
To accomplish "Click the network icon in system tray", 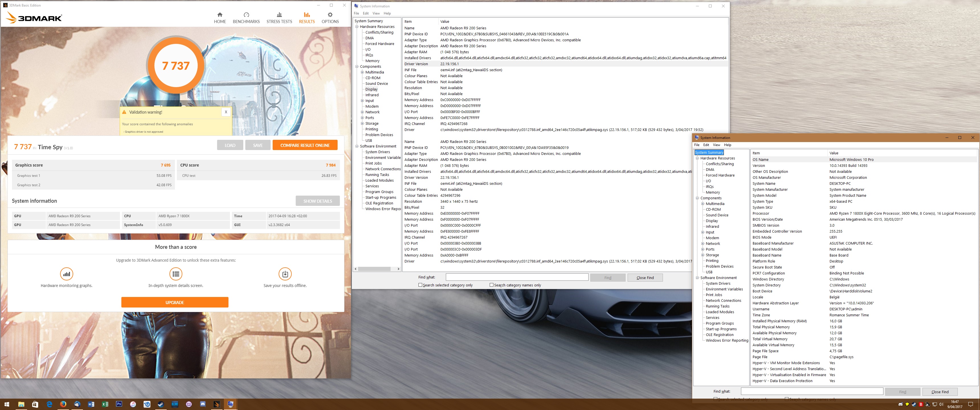I will point(935,404).
